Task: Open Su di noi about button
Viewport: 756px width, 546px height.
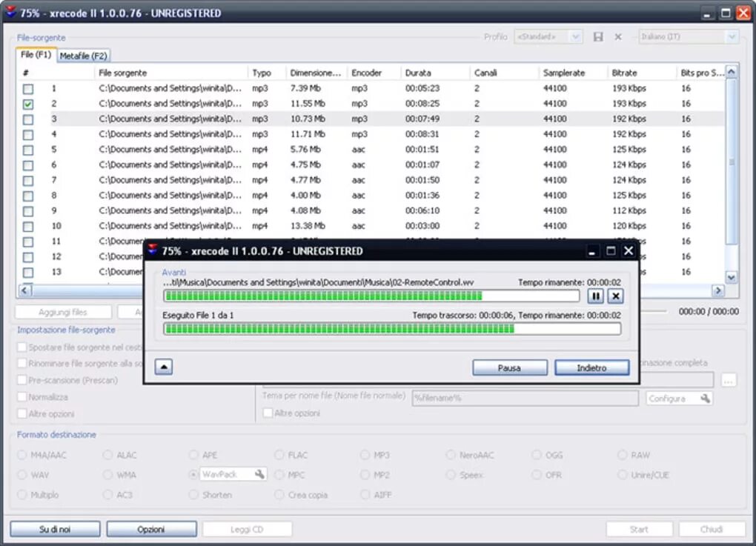Action: point(55,529)
